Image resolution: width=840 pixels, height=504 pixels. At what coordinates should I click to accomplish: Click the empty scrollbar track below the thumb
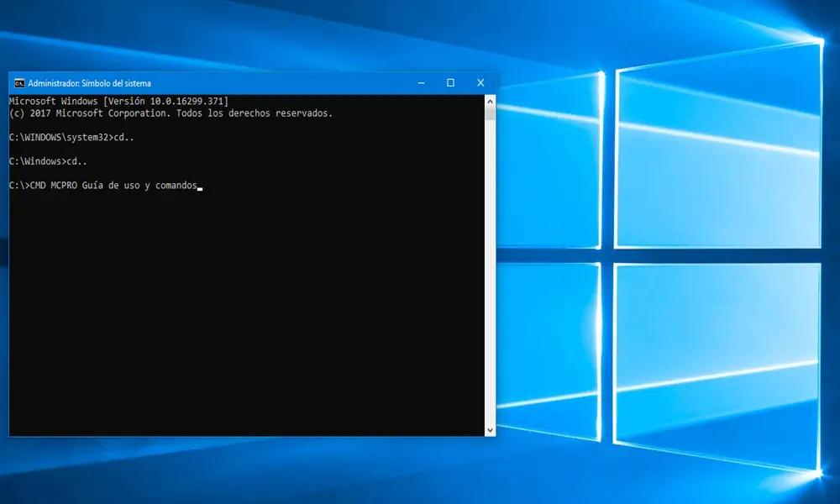490,277
